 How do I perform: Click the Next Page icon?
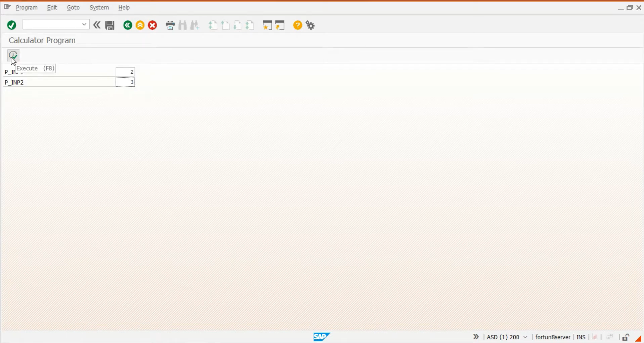pos(238,25)
